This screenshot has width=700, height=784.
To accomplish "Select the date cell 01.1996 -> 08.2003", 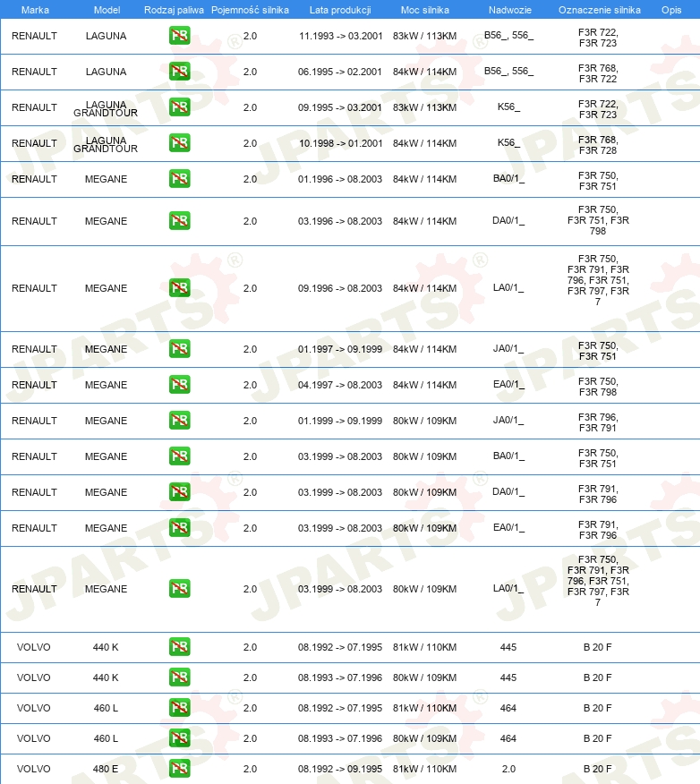I will [340, 179].
